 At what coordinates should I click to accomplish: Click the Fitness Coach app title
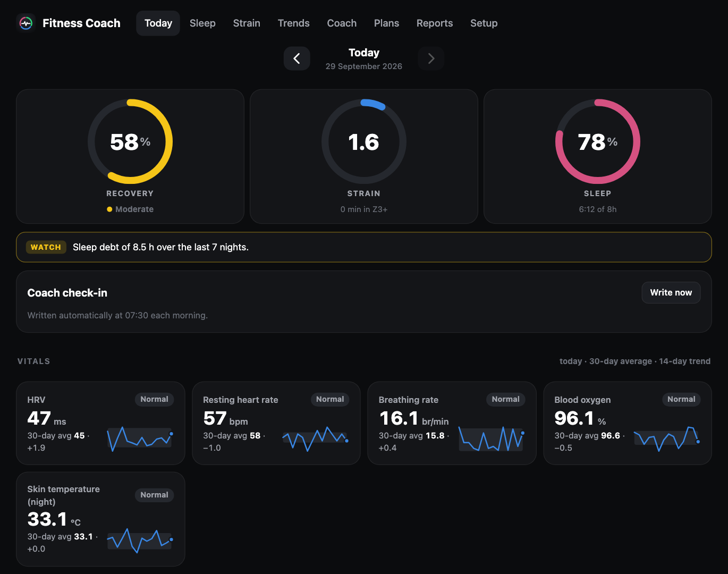pyautogui.click(x=81, y=23)
